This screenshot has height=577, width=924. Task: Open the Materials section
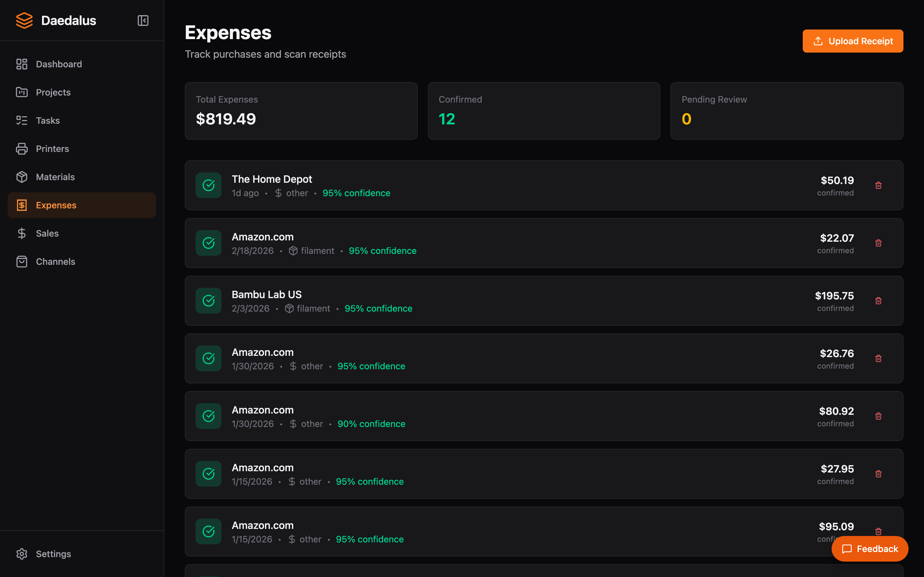[x=56, y=177]
